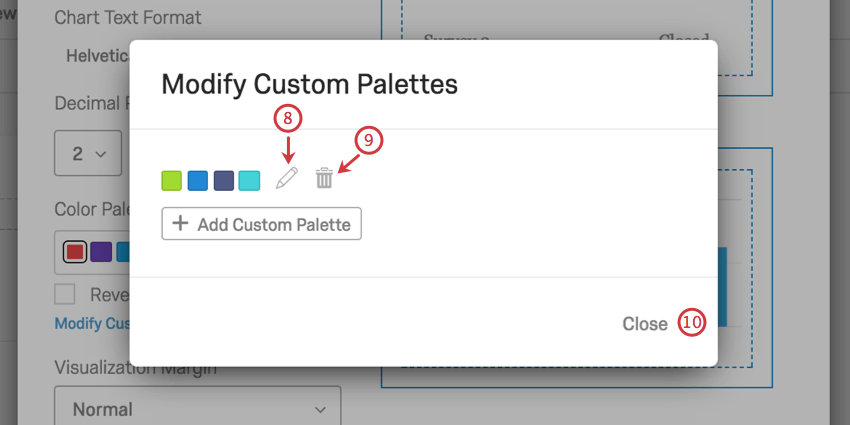This screenshot has height=425, width=850.
Task: Close the Modify Custom Palettes dialog
Action: pyautogui.click(x=644, y=323)
